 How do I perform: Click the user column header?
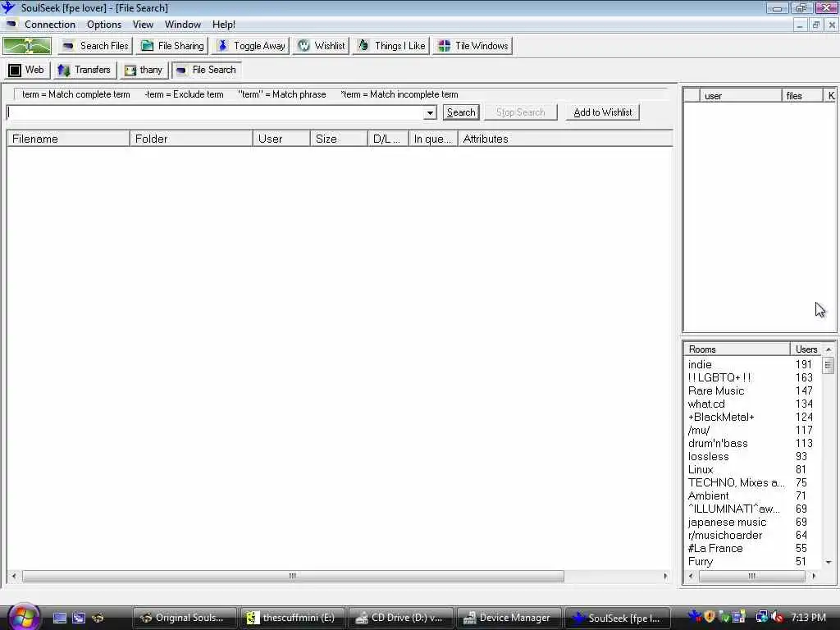741,96
